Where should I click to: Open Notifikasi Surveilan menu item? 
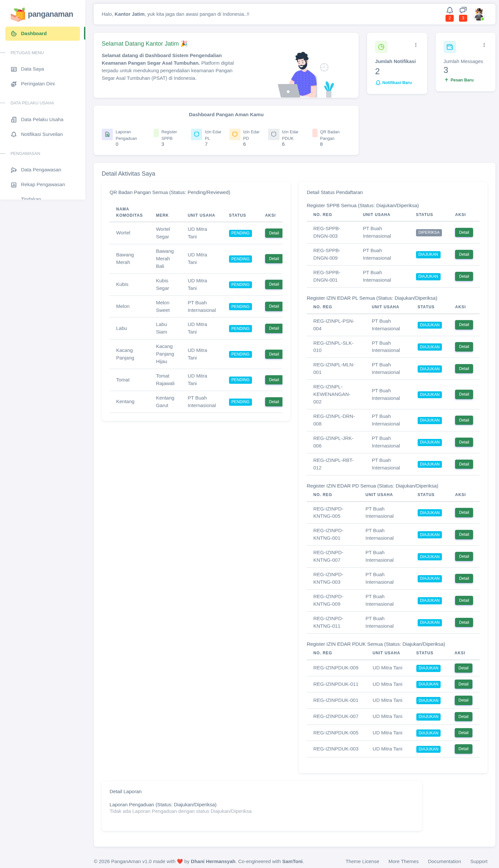(x=43, y=134)
